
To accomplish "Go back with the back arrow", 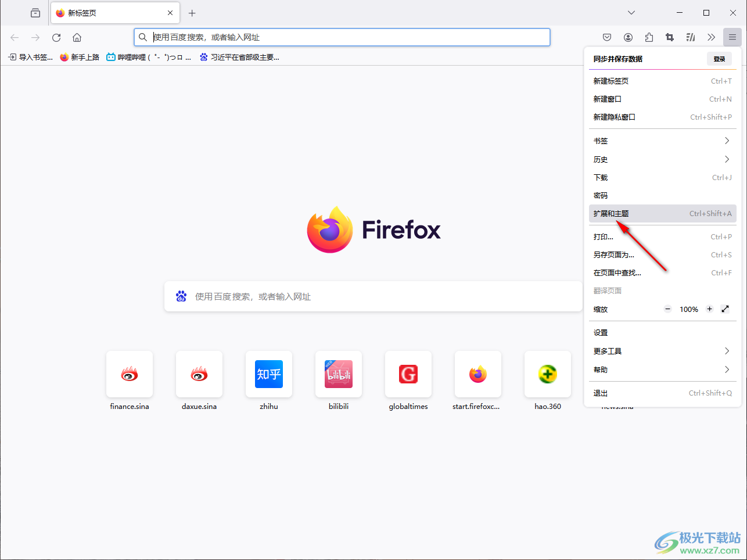I will point(15,37).
